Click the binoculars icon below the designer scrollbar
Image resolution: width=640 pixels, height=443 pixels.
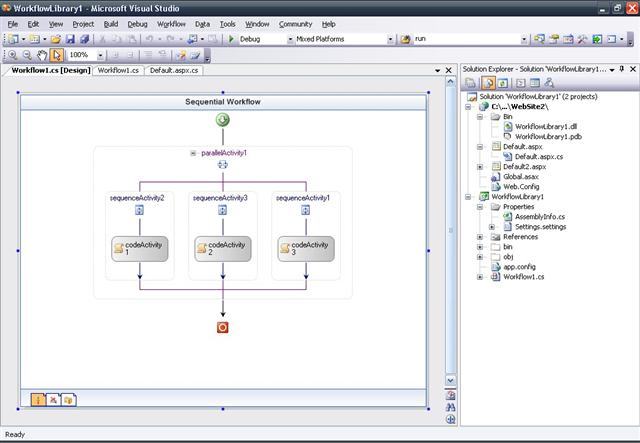(450, 407)
